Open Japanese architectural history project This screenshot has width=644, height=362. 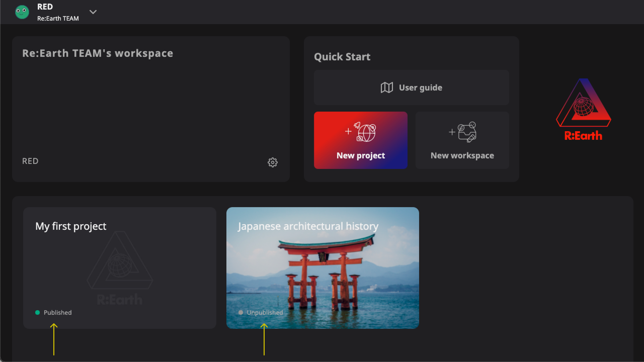tap(323, 268)
